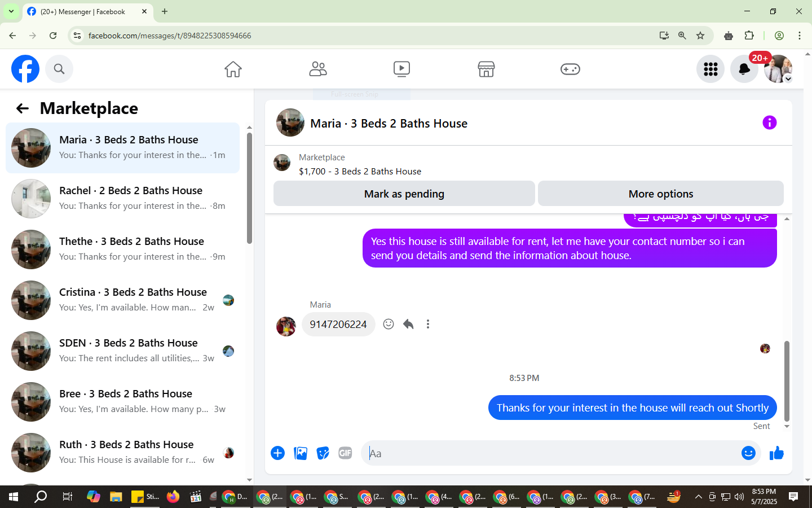This screenshot has width=812, height=508.
Task: Click the address bar URL
Action: [170, 36]
